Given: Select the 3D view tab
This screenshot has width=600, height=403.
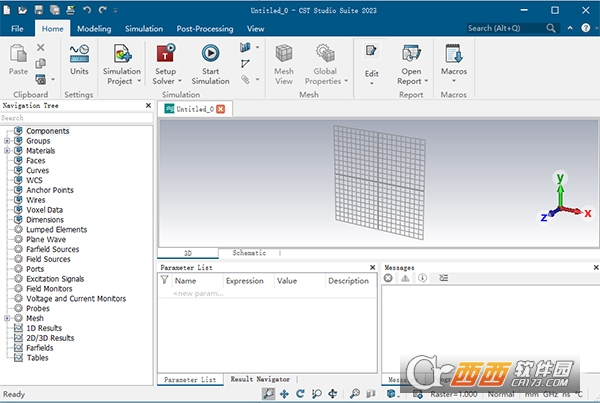Looking at the screenshot, I should click(x=188, y=253).
